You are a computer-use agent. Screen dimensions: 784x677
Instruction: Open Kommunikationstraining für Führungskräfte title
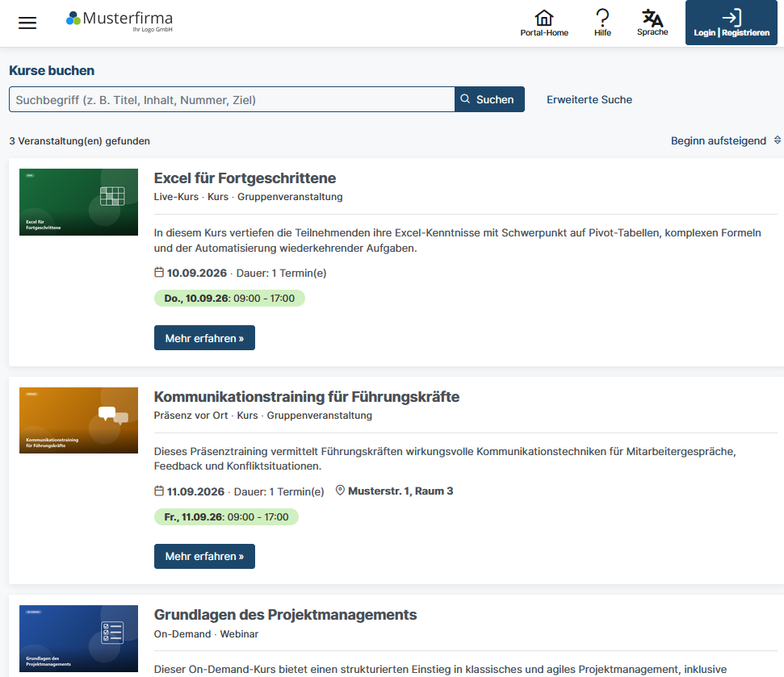307,397
